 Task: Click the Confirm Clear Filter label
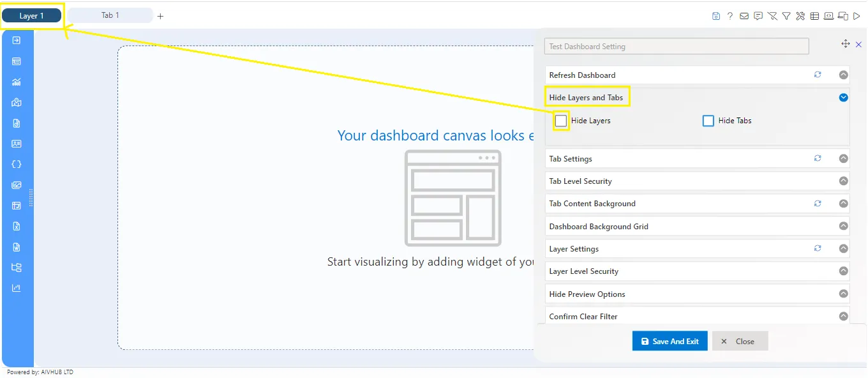click(583, 316)
